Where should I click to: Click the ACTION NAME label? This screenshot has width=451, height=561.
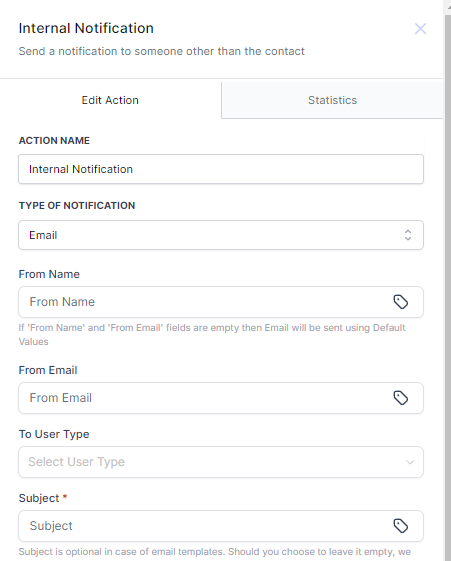click(54, 141)
